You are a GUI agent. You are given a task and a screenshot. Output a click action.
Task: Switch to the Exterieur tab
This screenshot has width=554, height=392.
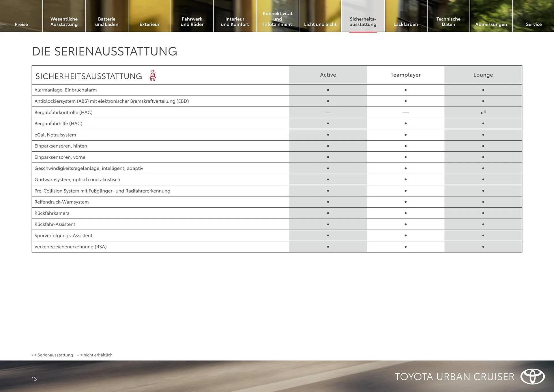(x=149, y=24)
